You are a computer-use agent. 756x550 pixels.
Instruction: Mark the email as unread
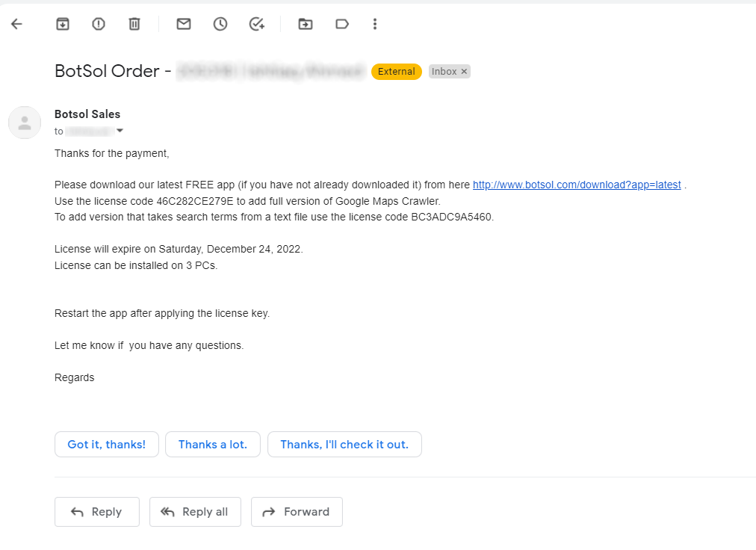(184, 24)
